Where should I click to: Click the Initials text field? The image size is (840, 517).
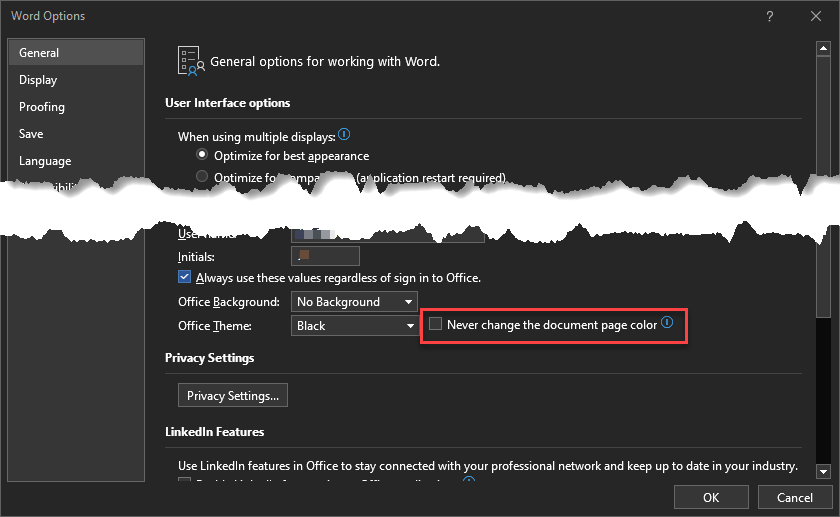(325, 256)
